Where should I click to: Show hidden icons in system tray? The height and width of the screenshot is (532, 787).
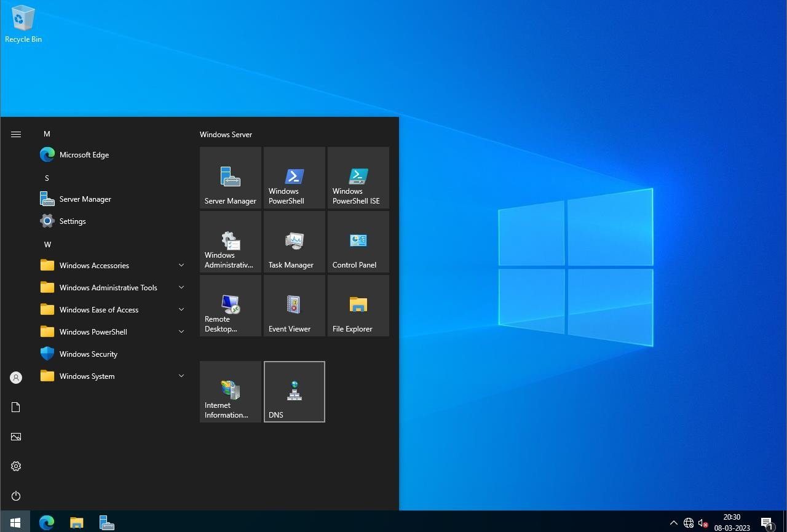coord(673,523)
